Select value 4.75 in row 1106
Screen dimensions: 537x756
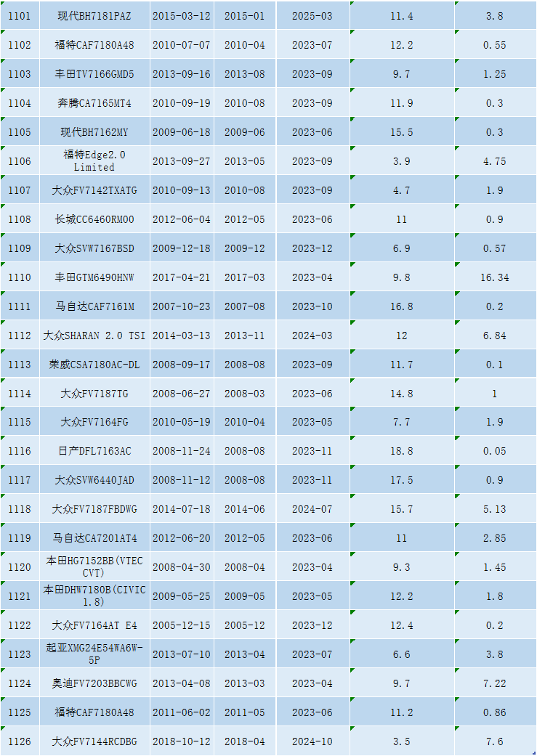pyautogui.click(x=495, y=161)
